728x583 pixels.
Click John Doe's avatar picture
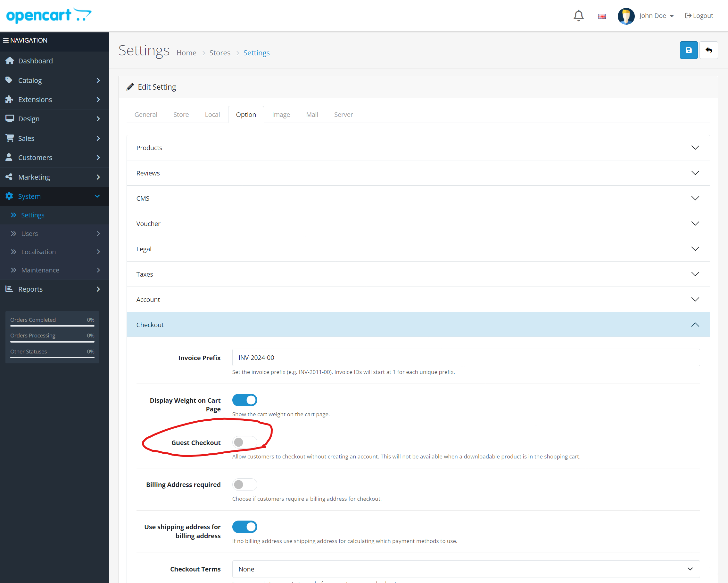pos(626,16)
